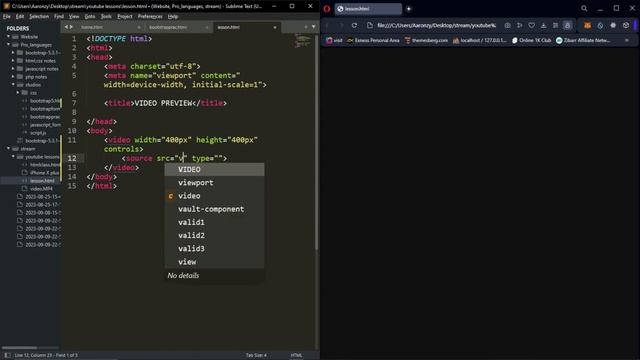Open the Opera extensions cube icon
The width and height of the screenshot is (640, 360).
coord(626,25)
